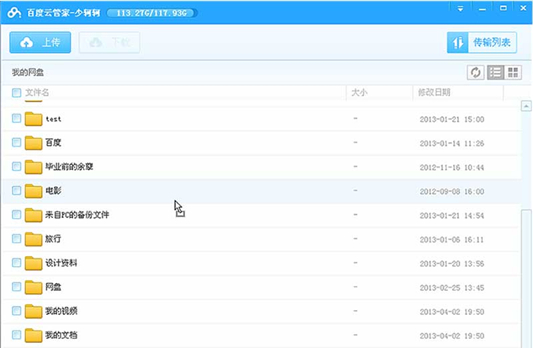Click the folder icon of 我的视频
Screen dimensions: 533x361
[33, 311]
